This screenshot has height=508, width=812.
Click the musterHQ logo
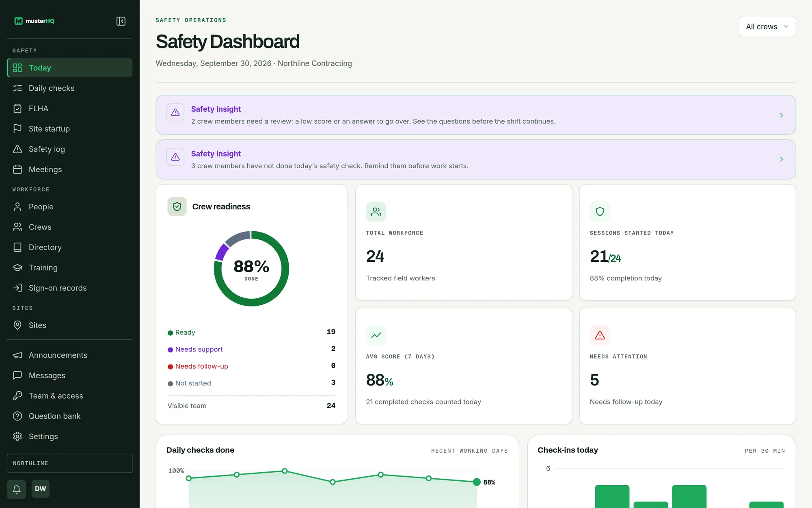[x=35, y=21]
